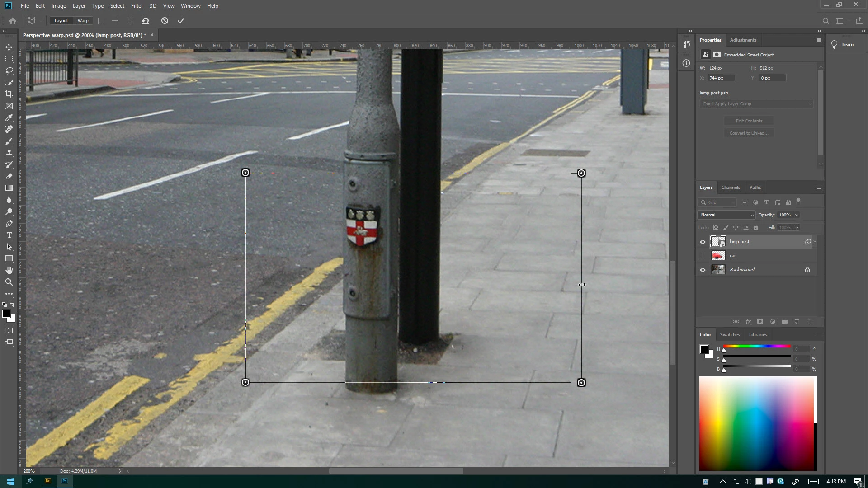Open the Layers panel options menu
This screenshot has height=488, width=868.
819,188
